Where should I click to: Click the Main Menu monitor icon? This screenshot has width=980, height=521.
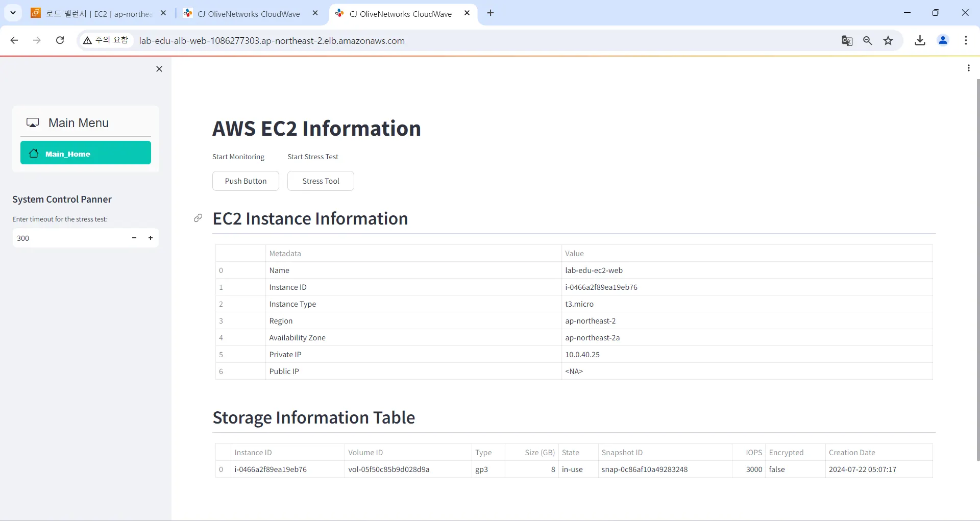click(x=33, y=123)
